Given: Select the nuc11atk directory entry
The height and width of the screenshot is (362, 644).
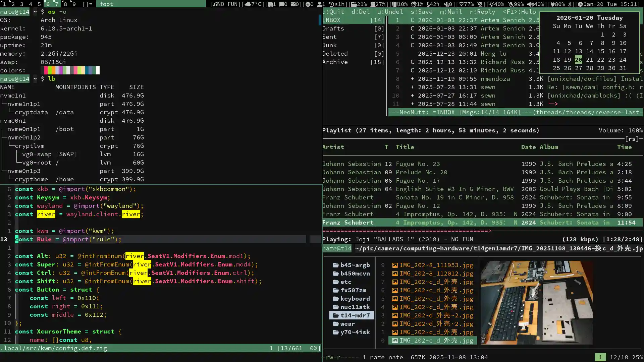Looking at the screenshot, I should pos(355,307).
